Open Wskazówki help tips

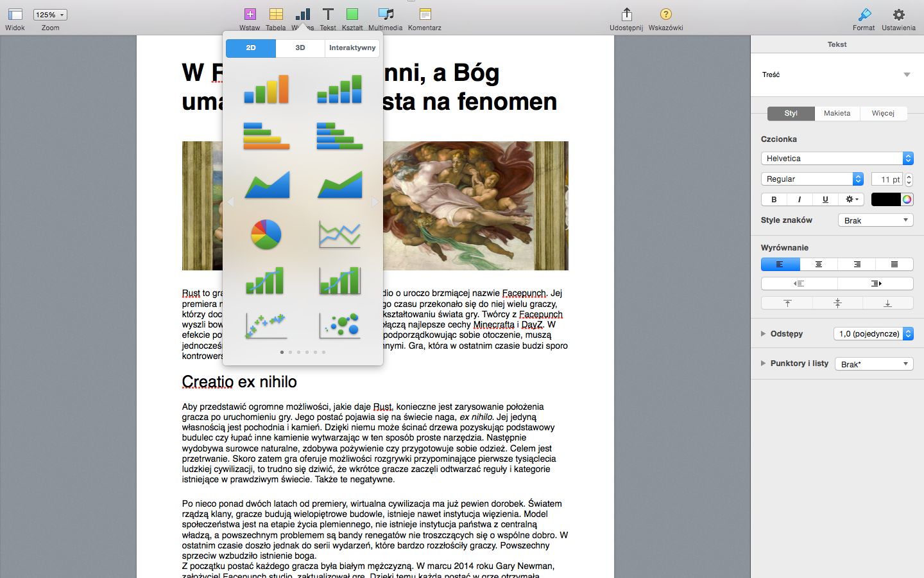pos(665,14)
